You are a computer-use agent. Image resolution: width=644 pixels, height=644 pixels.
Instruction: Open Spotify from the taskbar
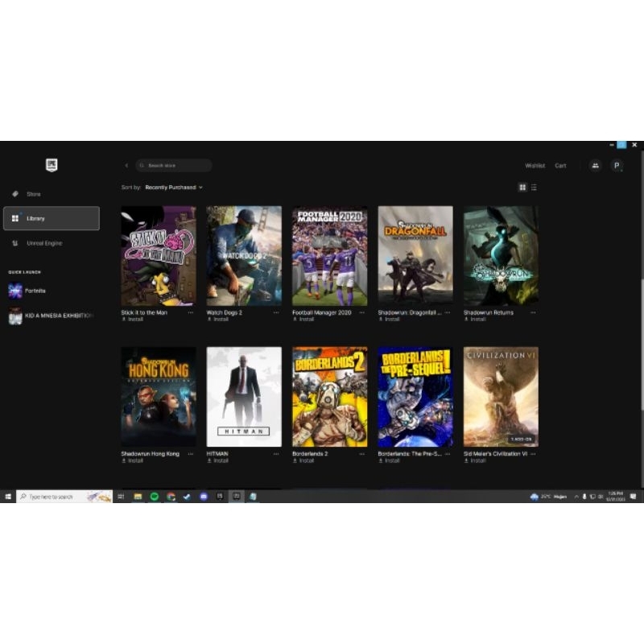coord(155,497)
